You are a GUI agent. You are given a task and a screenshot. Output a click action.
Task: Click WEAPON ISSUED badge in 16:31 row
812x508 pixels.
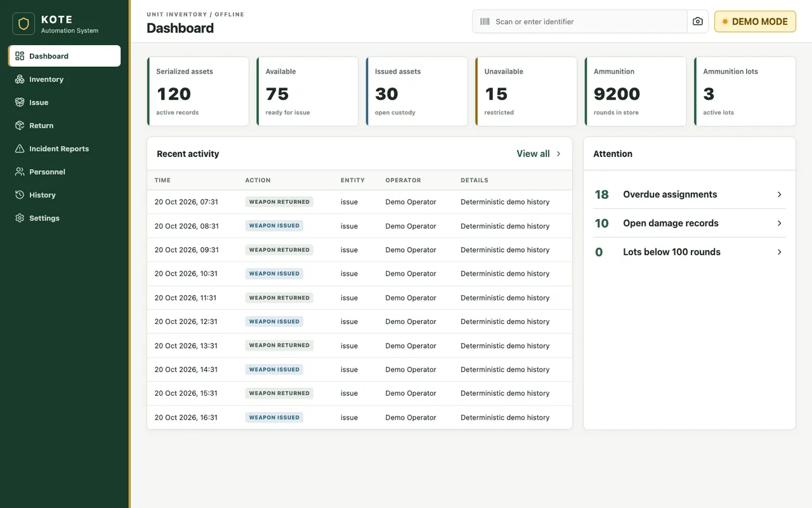click(x=275, y=417)
